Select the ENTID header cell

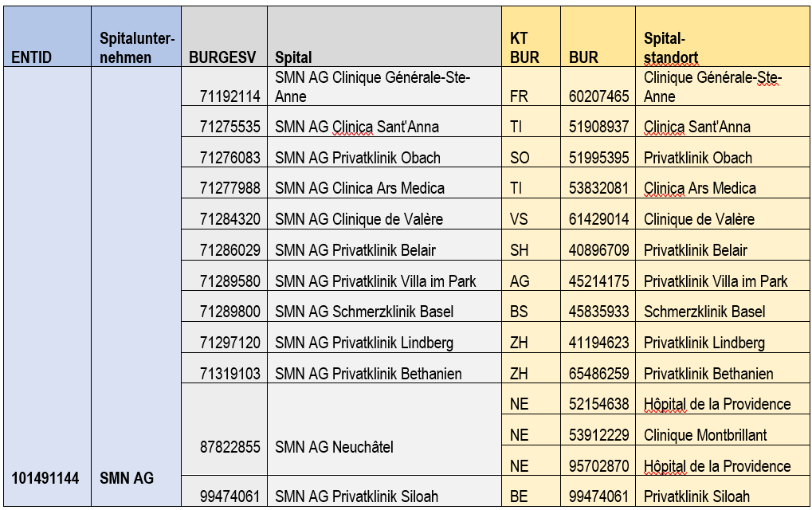click(x=48, y=36)
